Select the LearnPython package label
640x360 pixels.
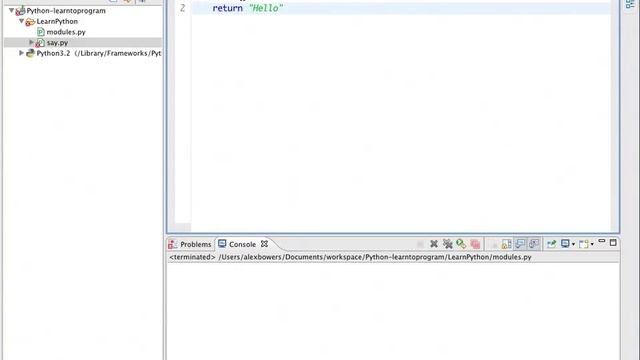click(57, 21)
